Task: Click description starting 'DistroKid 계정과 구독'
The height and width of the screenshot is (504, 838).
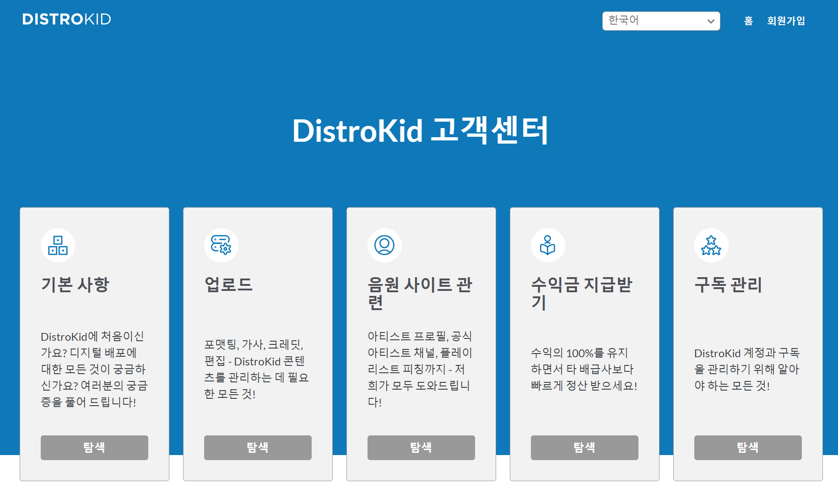Action: point(747,369)
